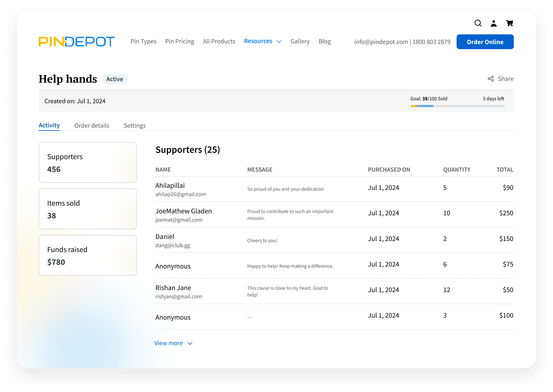Image resolution: width=553 pixels, height=392 pixels.
Task: Open the Blog page
Action: [325, 42]
